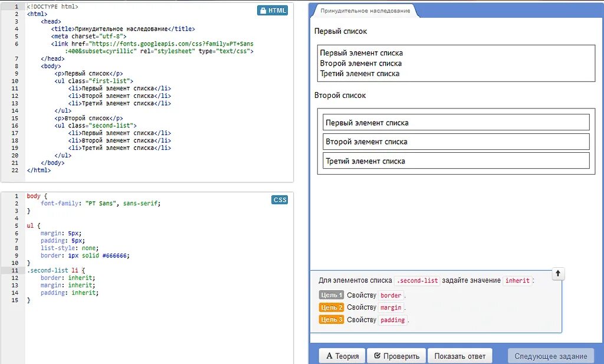This screenshot has height=364, width=604.
Task: Click the padding property label in goals
Action: pyautogui.click(x=392, y=320)
